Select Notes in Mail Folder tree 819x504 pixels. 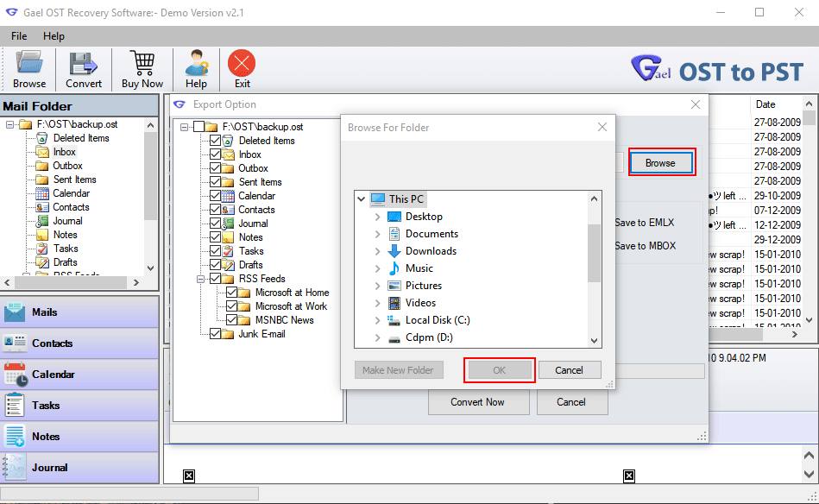65,235
